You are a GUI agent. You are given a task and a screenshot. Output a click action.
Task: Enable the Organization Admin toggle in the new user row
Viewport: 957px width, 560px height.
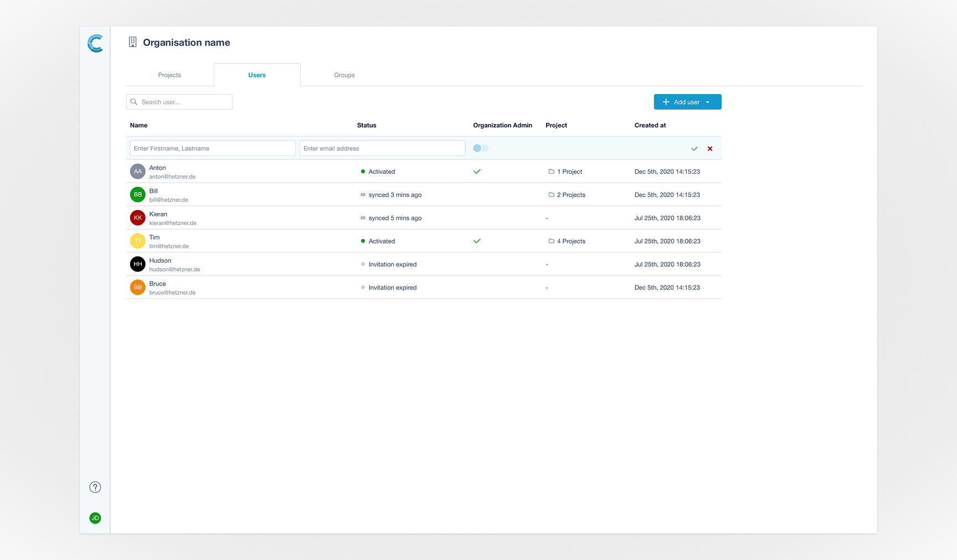click(x=480, y=148)
